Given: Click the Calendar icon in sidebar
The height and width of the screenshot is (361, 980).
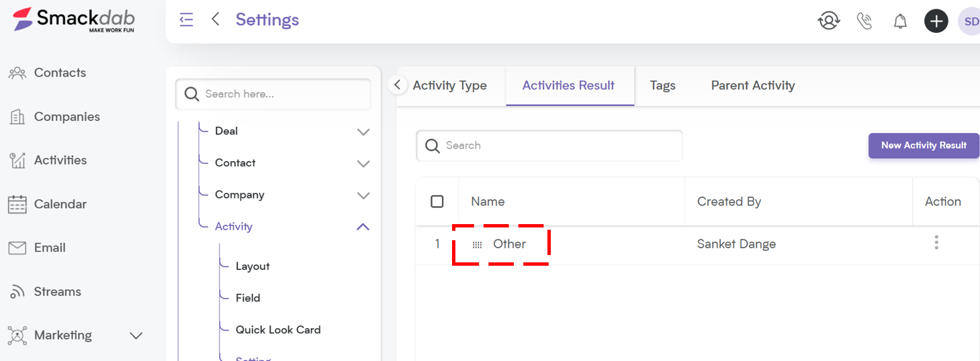Looking at the screenshot, I should tap(17, 204).
